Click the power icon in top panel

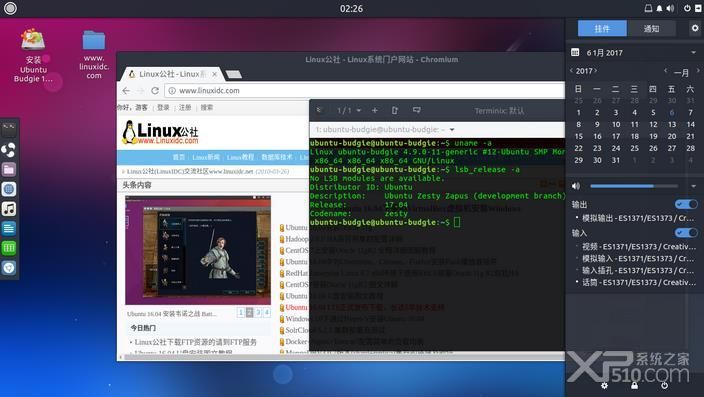click(687, 8)
